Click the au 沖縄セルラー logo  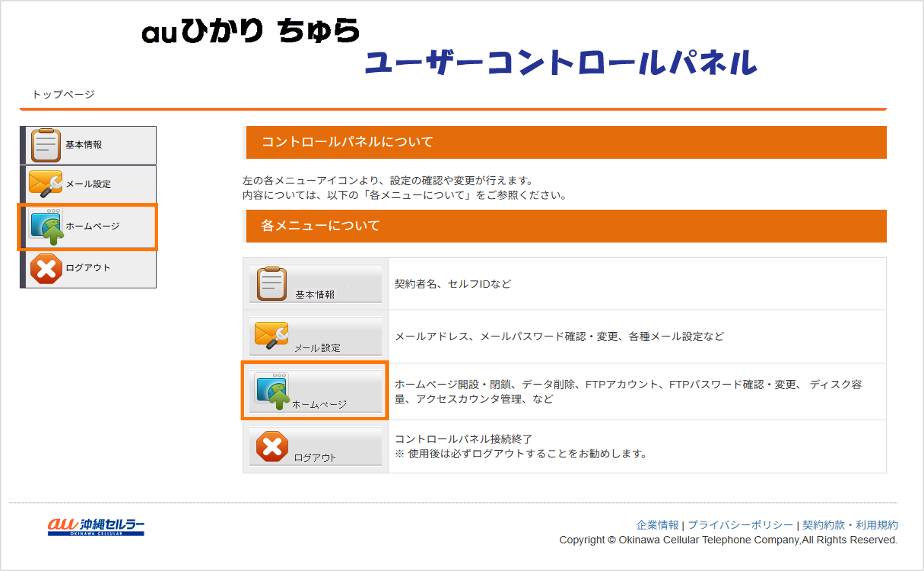coord(96,527)
